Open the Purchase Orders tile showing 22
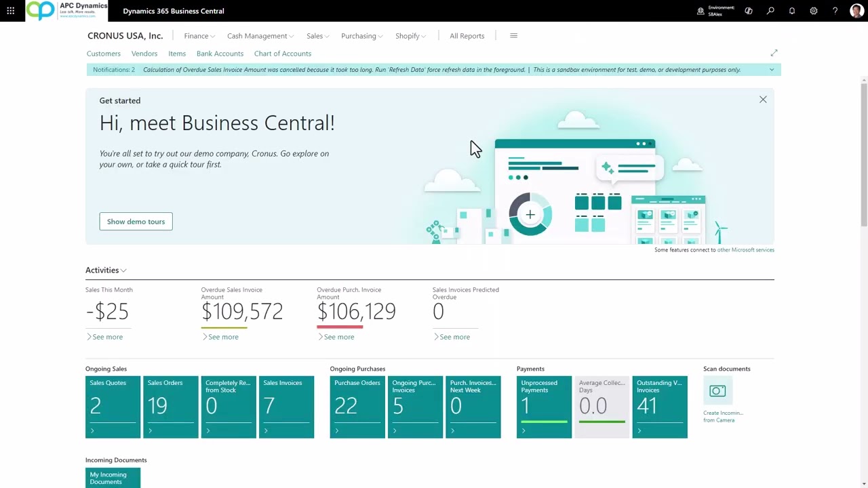Image resolution: width=868 pixels, height=488 pixels. pyautogui.click(x=357, y=407)
